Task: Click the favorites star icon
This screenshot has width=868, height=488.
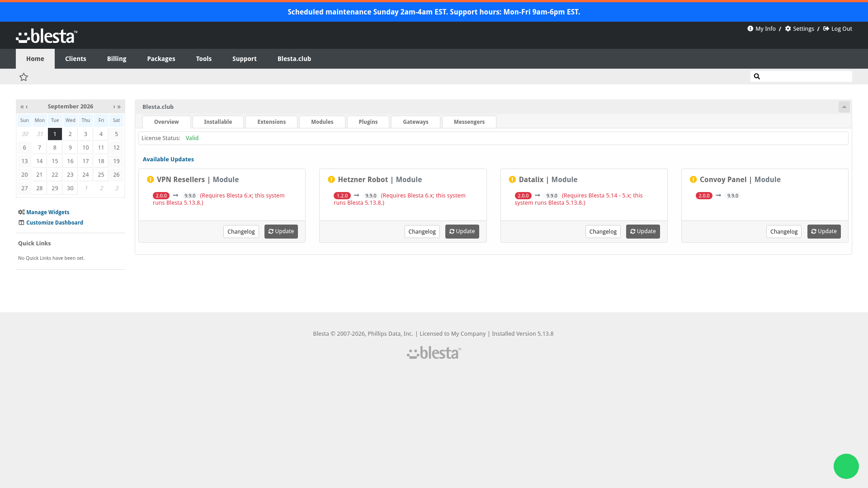Action: tap(24, 77)
